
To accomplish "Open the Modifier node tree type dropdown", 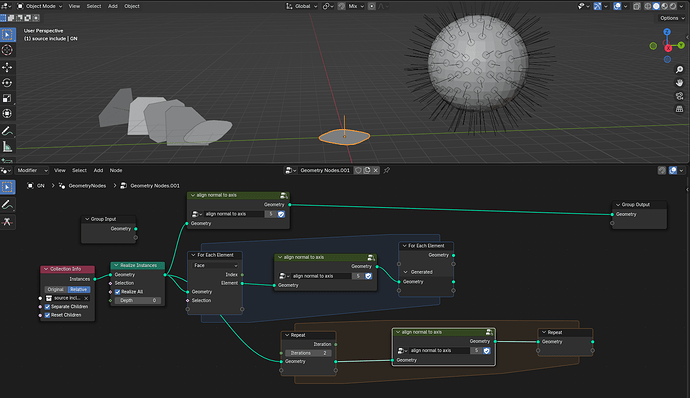I will (32, 170).
